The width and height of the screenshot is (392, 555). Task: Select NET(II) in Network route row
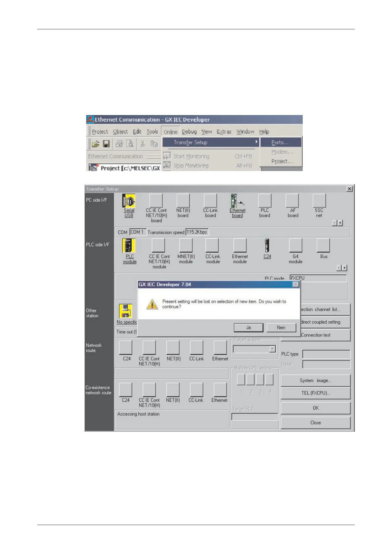click(173, 347)
